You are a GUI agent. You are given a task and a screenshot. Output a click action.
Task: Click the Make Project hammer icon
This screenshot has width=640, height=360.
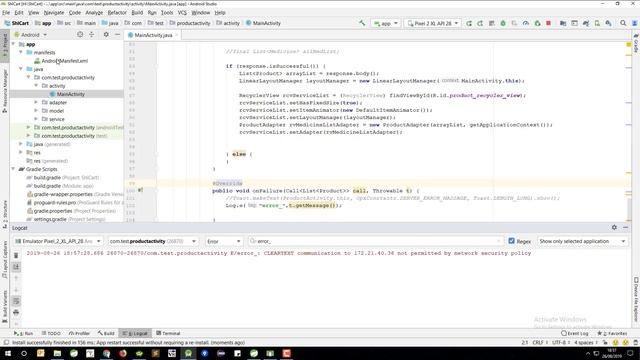[x=362, y=23]
